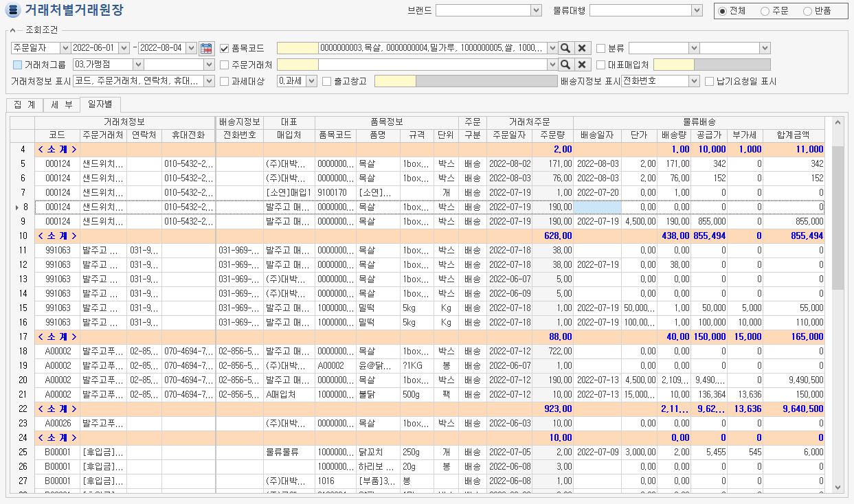Click the 닭꼬치 item name in row 25
Screen dimensions: 854x504
(378, 452)
